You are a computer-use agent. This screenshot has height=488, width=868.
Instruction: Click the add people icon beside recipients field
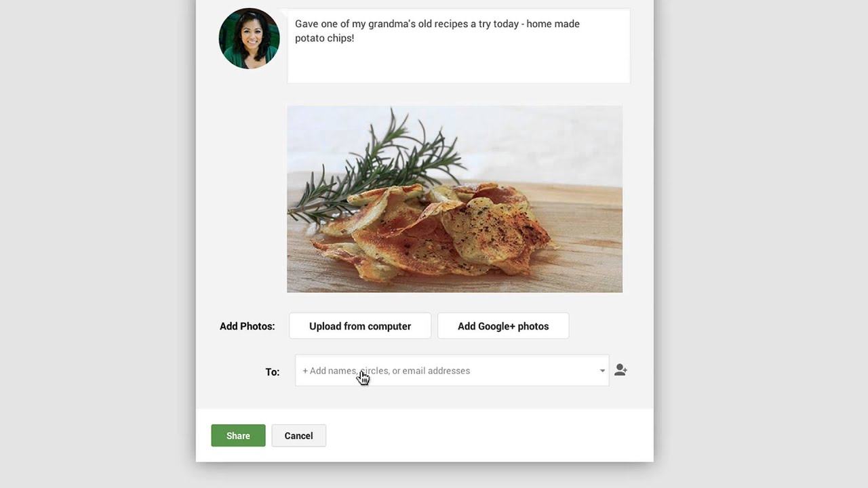620,370
